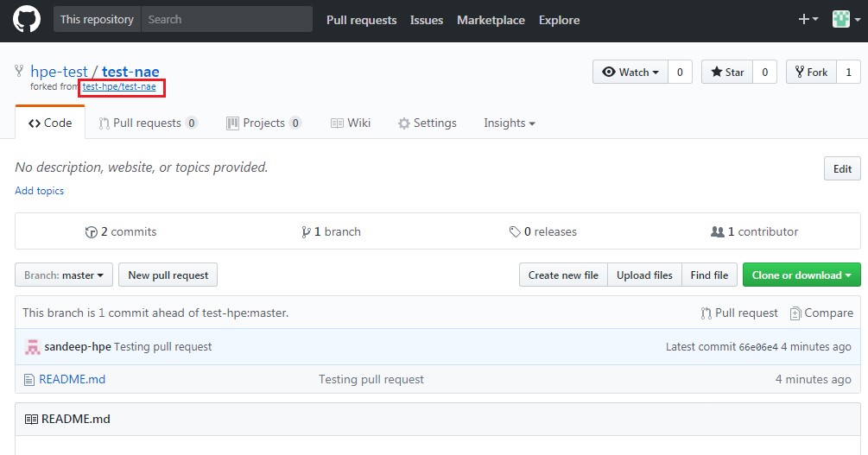Open the test-nae repository link
Viewport: 868px width, 455px height.
click(x=130, y=72)
